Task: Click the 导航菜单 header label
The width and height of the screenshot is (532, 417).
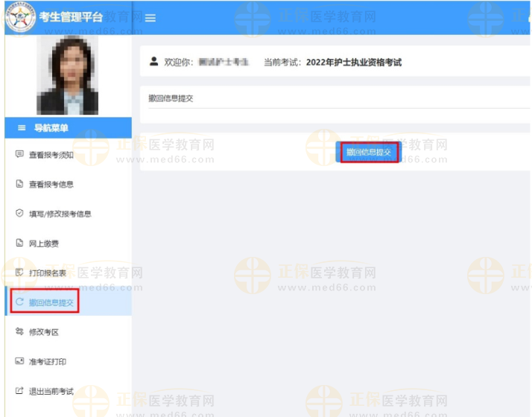Action: pos(51,128)
